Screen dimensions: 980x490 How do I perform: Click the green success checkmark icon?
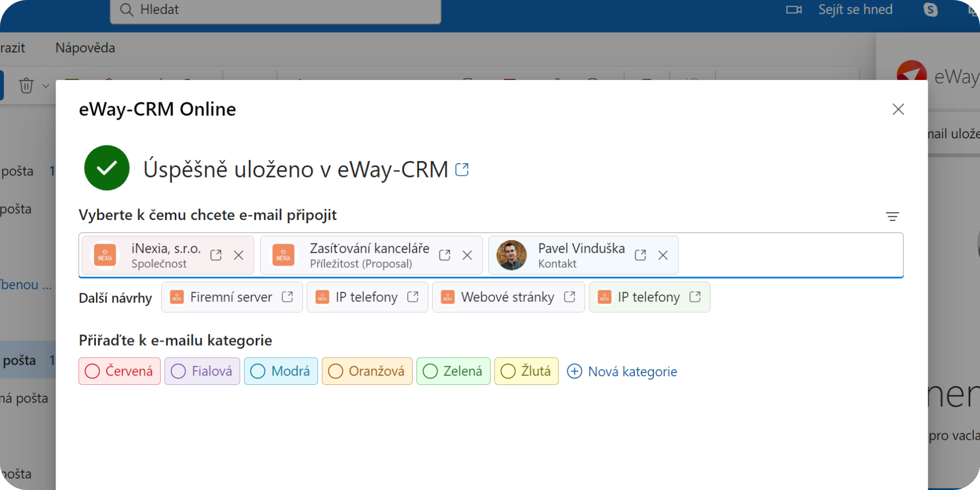click(107, 168)
